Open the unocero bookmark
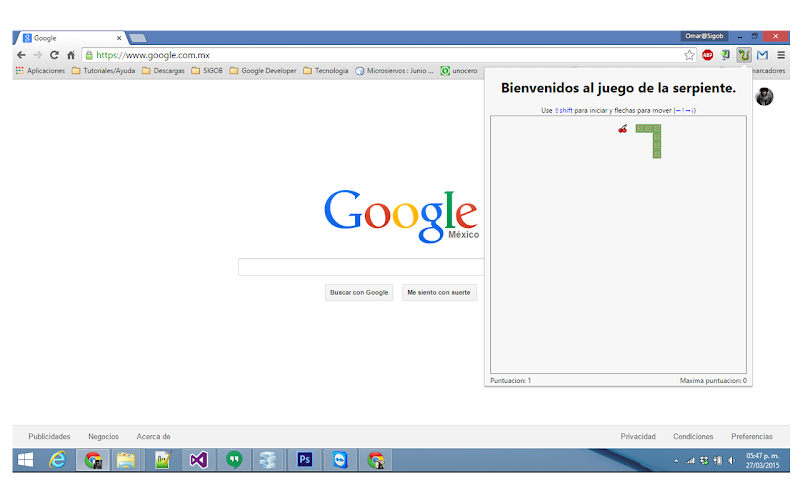The width and height of the screenshot is (800, 500). (459, 71)
